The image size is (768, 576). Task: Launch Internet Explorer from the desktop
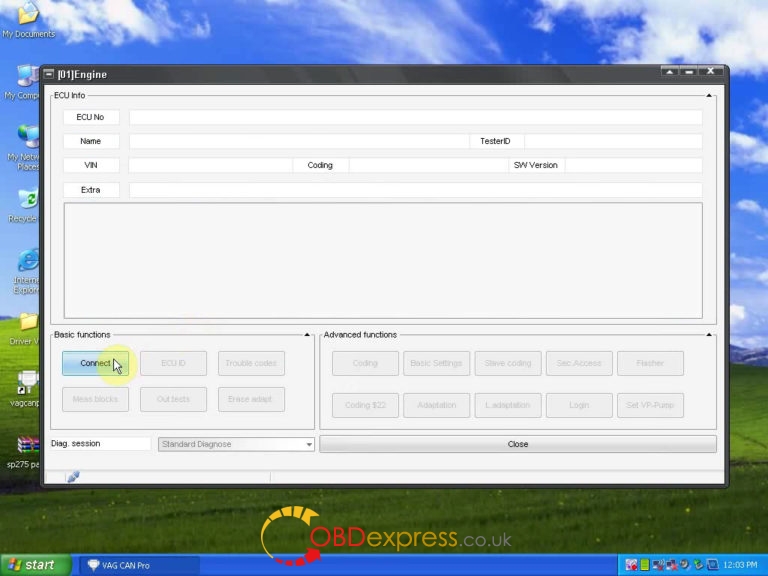tap(27, 261)
